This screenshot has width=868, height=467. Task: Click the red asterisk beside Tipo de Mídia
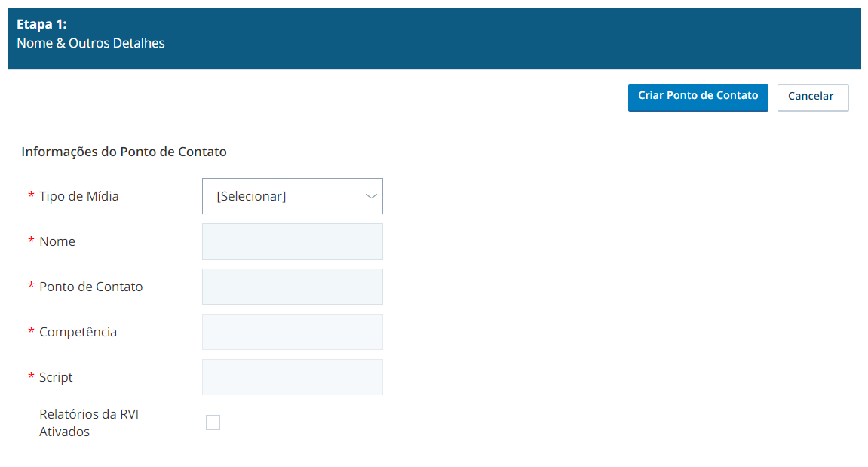(31, 195)
